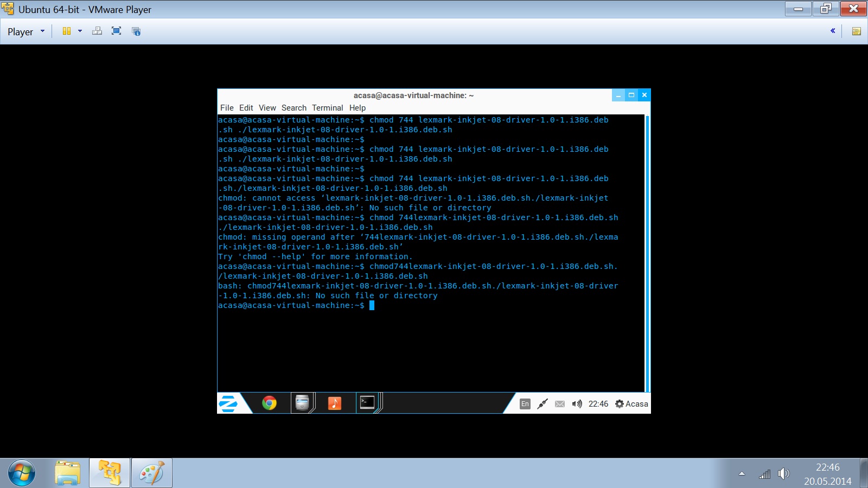Expand the Player dropdown menu
Screen dimensions: 868x488
[x=26, y=31]
